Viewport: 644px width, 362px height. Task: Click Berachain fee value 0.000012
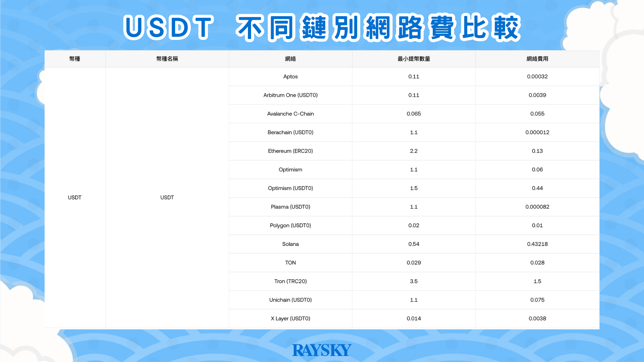[x=537, y=132]
